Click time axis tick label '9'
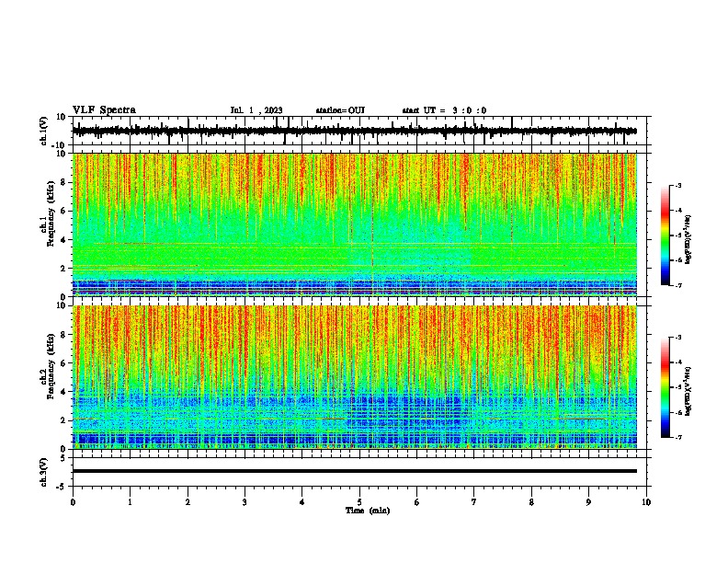The height and width of the screenshot is (563, 728). pyautogui.click(x=588, y=502)
